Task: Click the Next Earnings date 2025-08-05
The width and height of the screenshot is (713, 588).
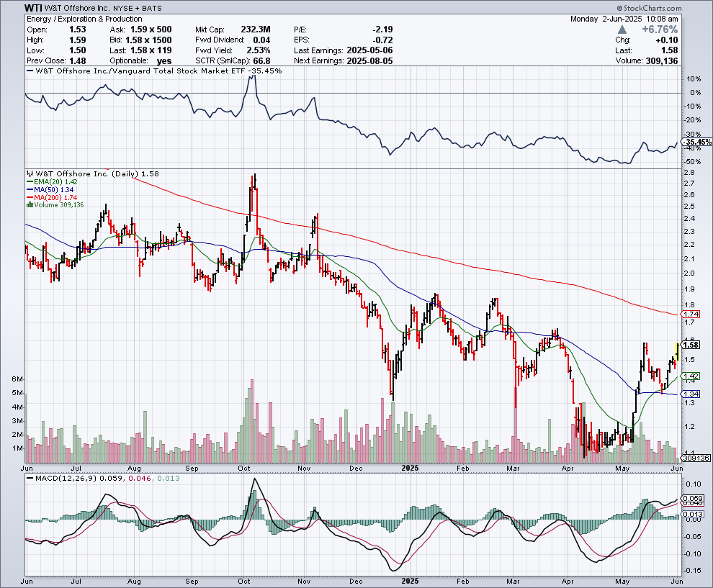Action: 369,61
